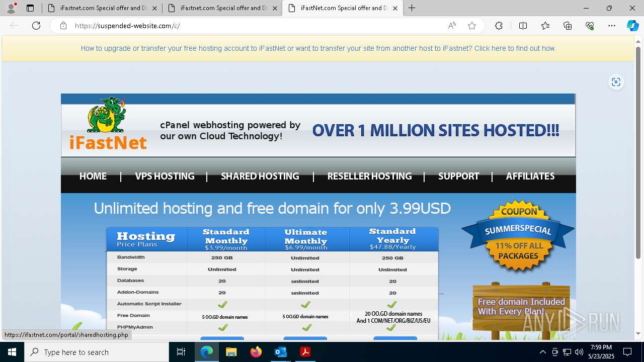Show hidden system tray icons chevron
This screenshot has height=362, width=644.
pos(542,352)
